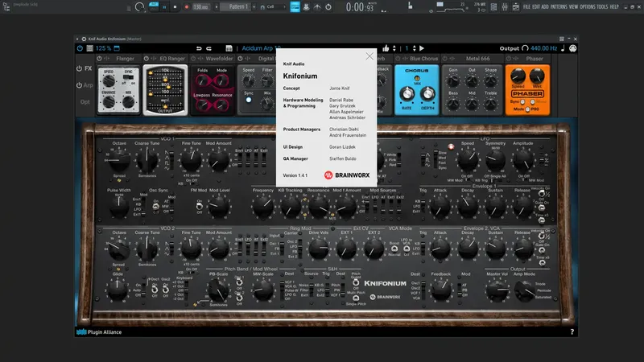Stop playback in FL Studio transport
The image size is (644, 362).
pyautogui.click(x=175, y=7)
